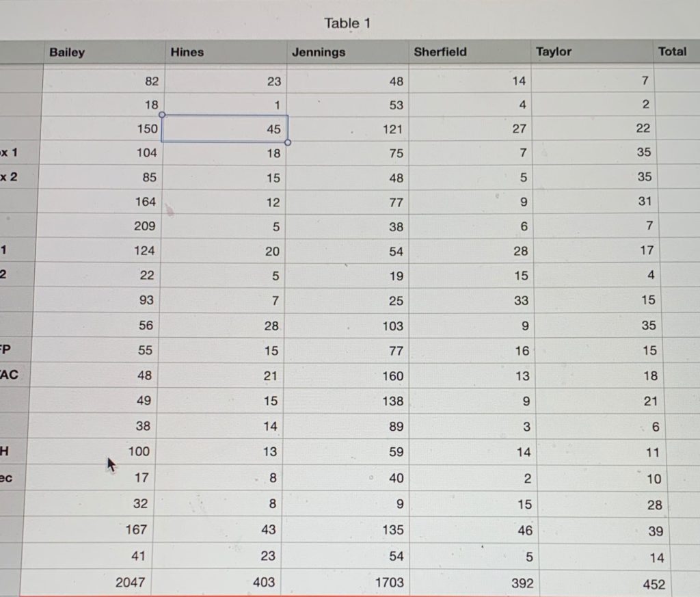Click the selected Hines cell containing 45
This screenshot has width=700, height=597.
[226, 129]
